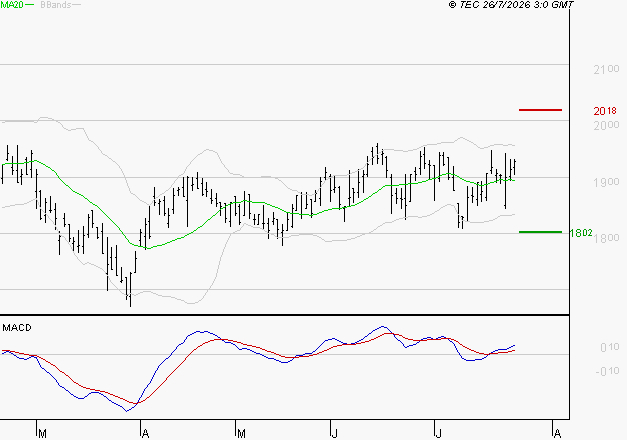Image resolution: width=627 pixels, height=440 pixels.
Task: Click the TEC copyright timestamp text
Action: (511, 5)
